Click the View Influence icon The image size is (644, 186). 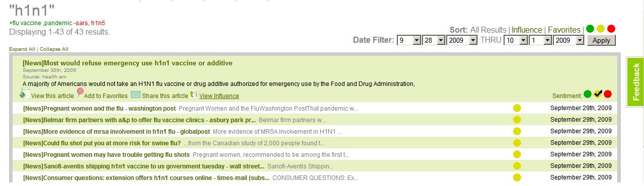coord(193,94)
